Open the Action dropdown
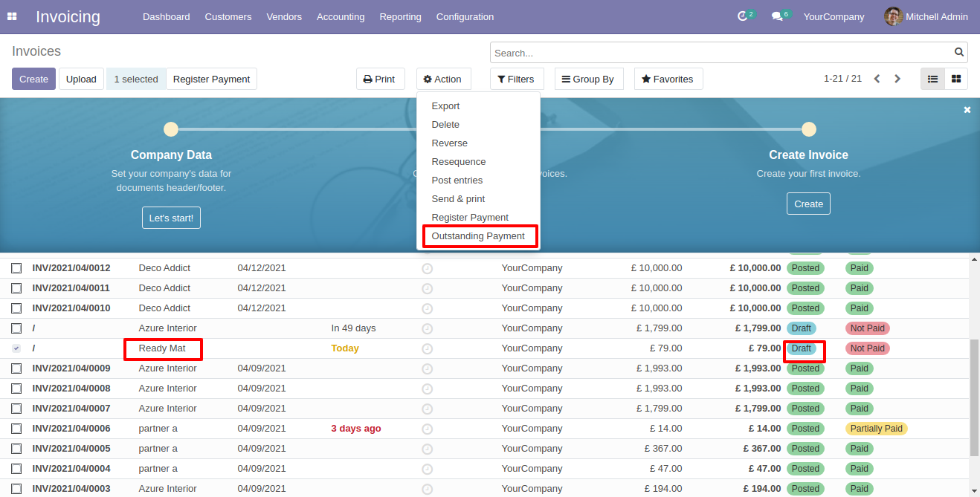 (x=443, y=79)
